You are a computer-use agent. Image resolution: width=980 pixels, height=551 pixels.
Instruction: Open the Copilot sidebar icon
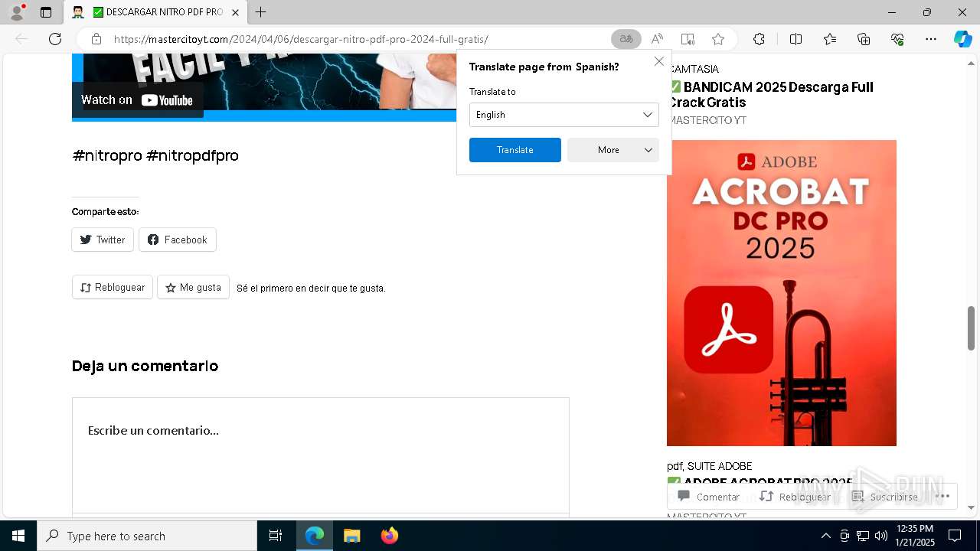pyautogui.click(x=962, y=39)
